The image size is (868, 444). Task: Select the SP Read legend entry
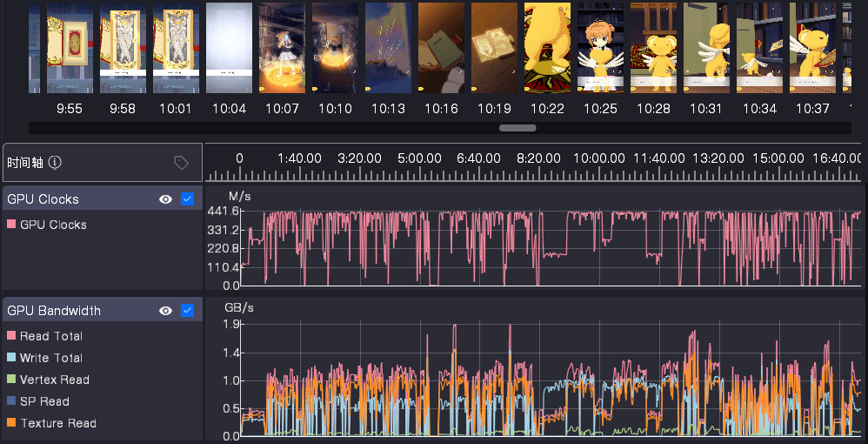click(x=43, y=401)
